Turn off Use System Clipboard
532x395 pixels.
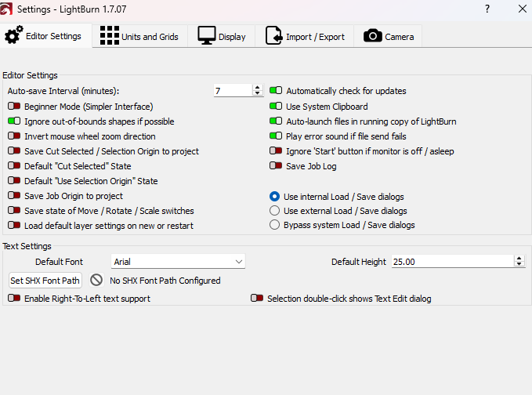(276, 107)
